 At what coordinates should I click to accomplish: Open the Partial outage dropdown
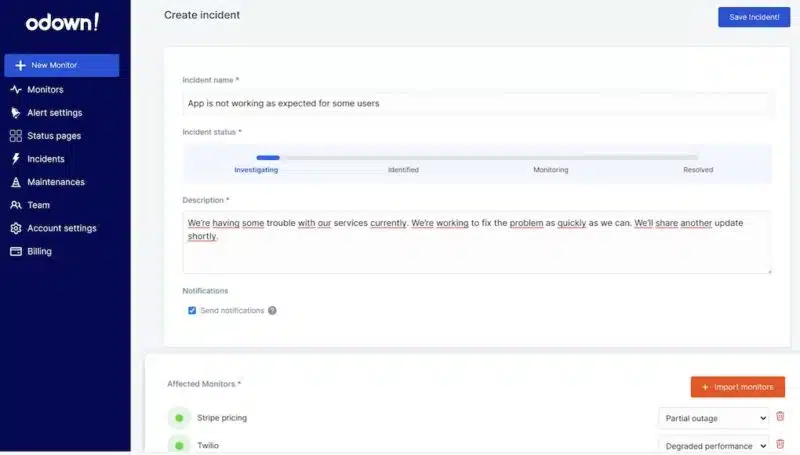(x=714, y=418)
